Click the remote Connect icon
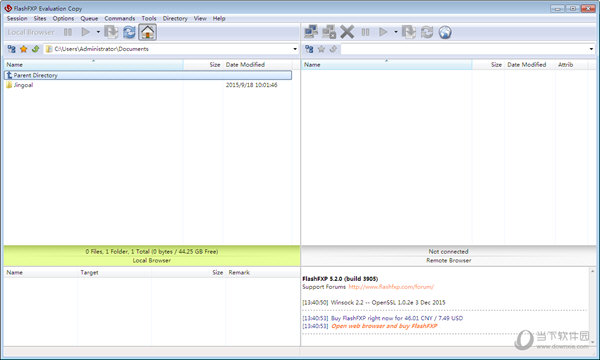Image resolution: width=600 pixels, height=360 pixels. pos(311,32)
